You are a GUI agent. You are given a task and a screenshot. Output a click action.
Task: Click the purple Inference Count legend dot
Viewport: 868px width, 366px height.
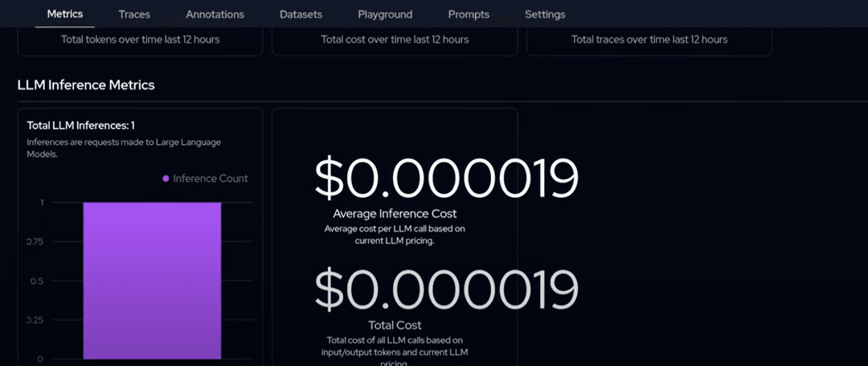click(166, 179)
